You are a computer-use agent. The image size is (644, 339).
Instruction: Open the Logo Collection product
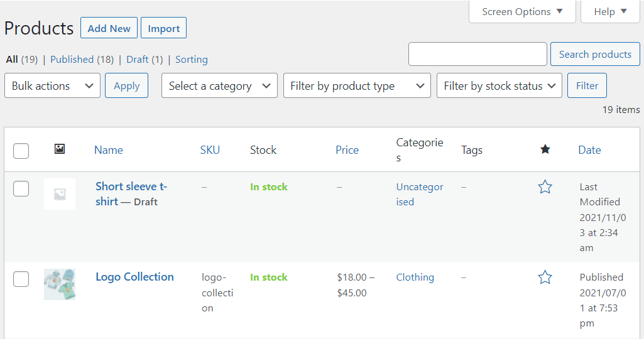(x=134, y=277)
